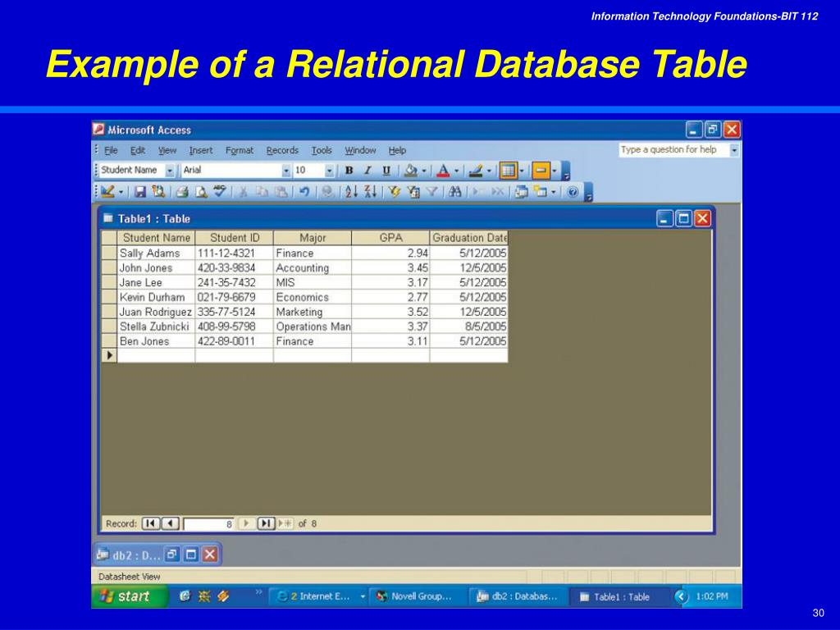Viewport: 840px width, 630px height.
Task: Click the Internet Explorer quick launch icon
Action: coord(185,596)
